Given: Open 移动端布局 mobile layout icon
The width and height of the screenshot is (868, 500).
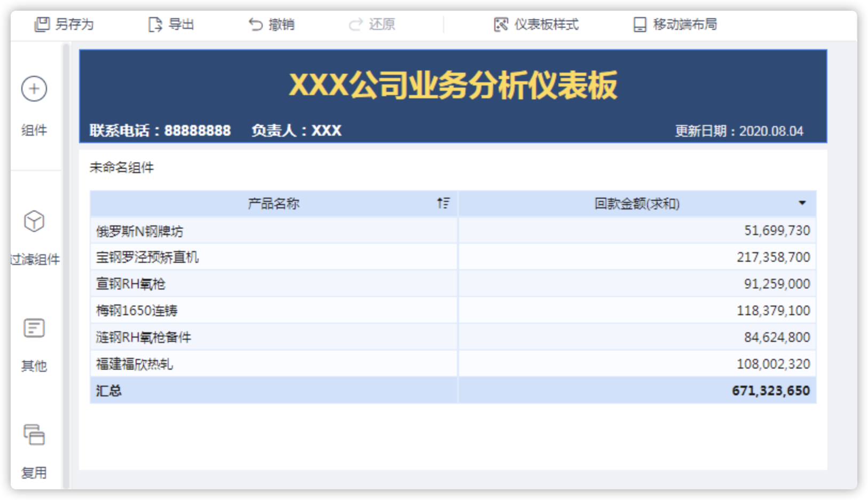Looking at the screenshot, I should click(640, 25).
